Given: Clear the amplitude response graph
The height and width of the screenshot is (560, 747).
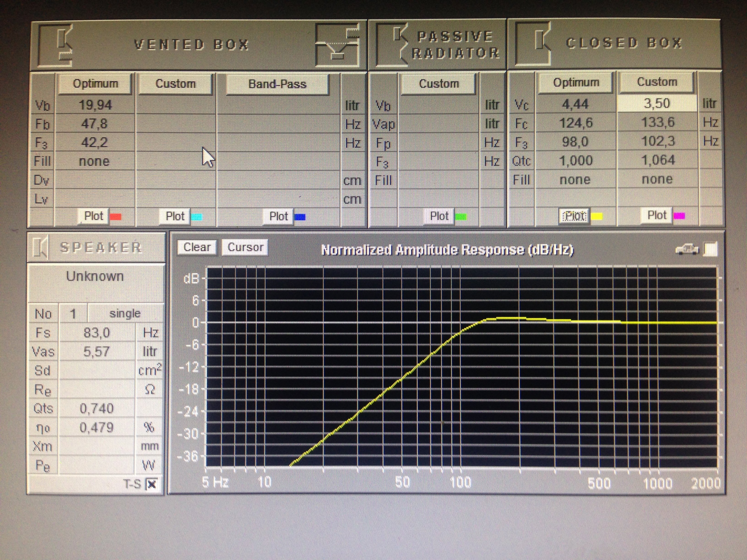Looking at the screenshot, I should 197,247.
